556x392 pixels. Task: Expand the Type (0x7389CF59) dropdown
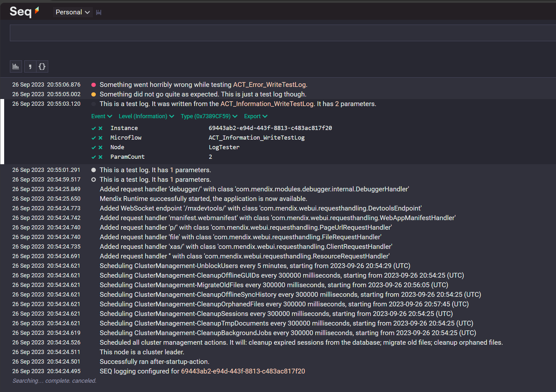(x=209, y=116)
